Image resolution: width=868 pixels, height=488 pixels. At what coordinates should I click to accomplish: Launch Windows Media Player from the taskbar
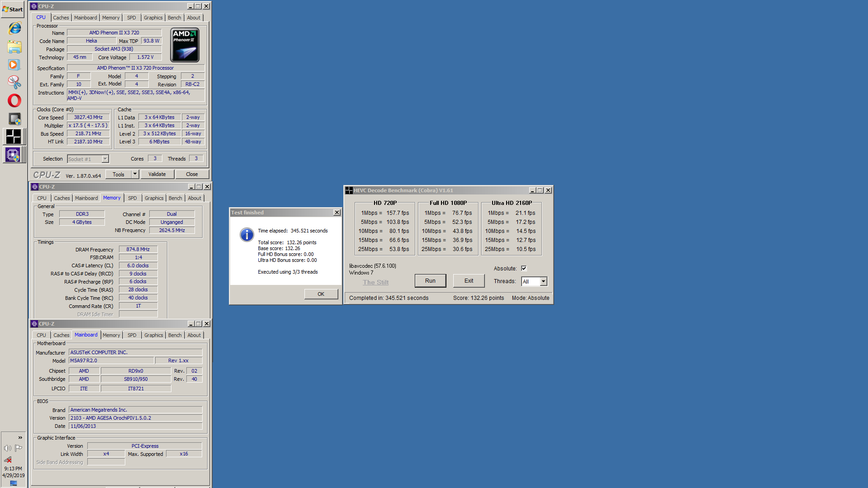pos(14,65)
